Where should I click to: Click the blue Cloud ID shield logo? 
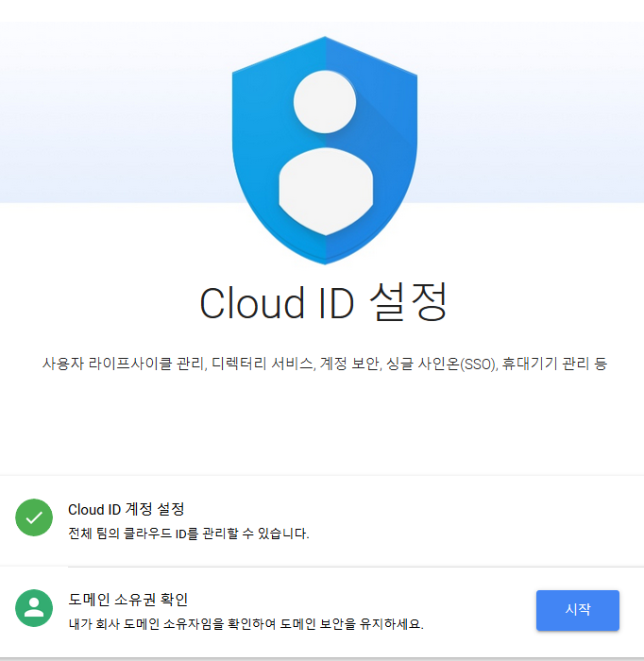[325, 150]
